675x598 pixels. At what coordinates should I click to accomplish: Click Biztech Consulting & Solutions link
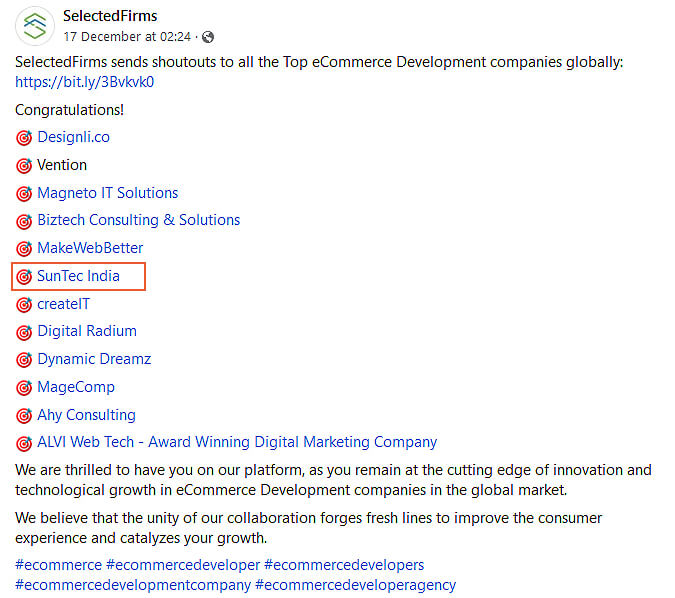138,220
